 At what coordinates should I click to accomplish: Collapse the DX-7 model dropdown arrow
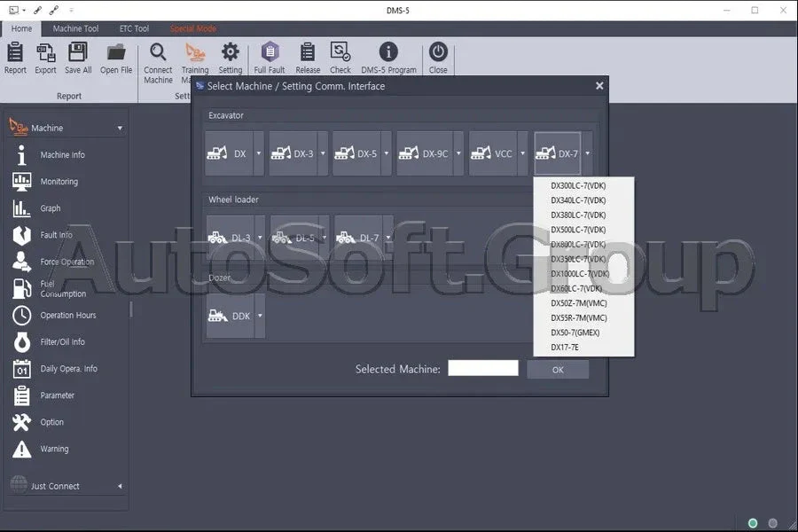[587, 153]
